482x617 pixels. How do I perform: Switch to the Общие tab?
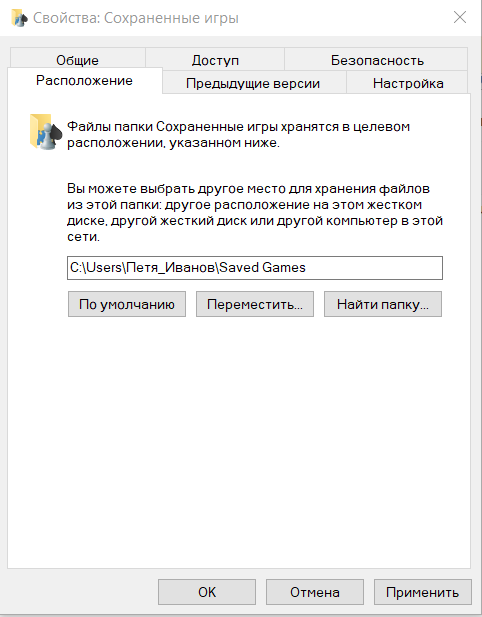(78, 60)
